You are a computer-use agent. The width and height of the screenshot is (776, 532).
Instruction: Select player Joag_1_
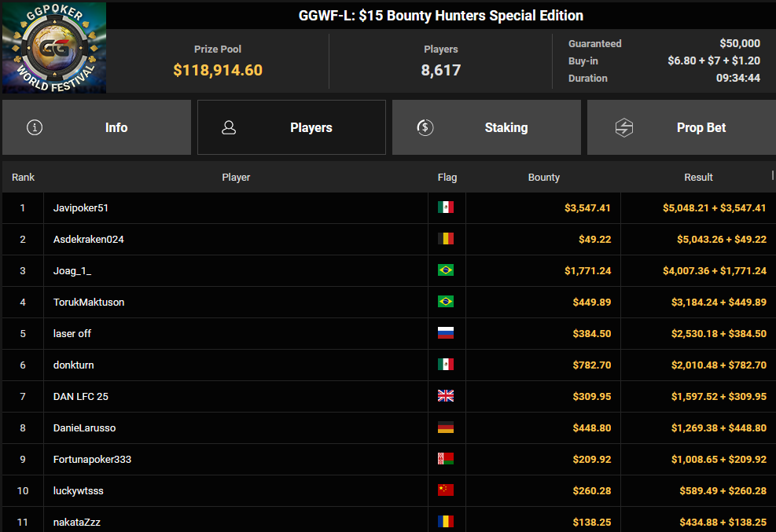click(x=72, y=271)
